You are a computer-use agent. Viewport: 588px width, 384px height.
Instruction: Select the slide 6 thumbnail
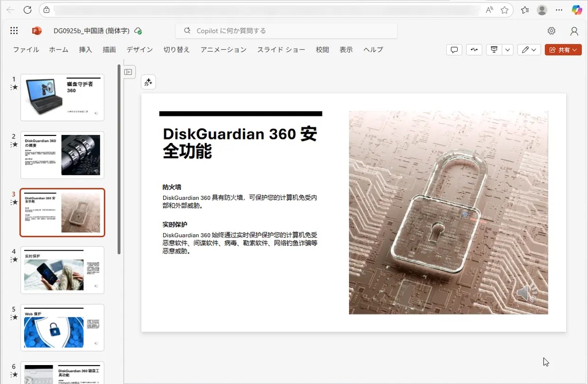pyautogui.click(x=62, y=373)
